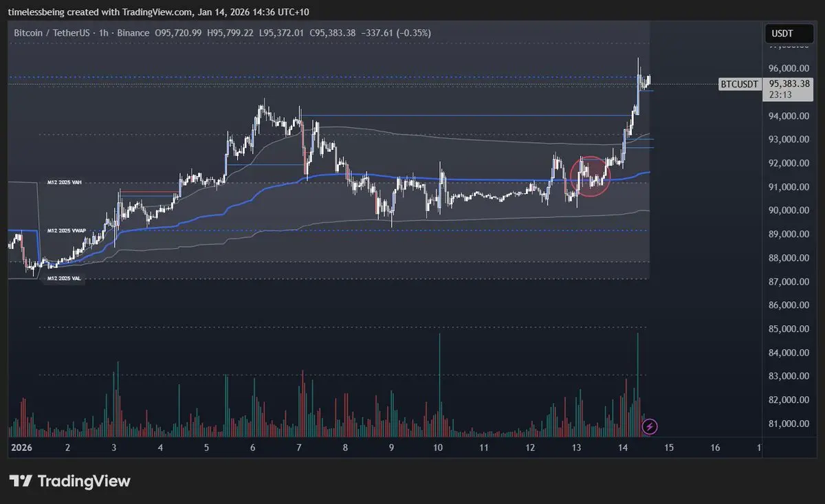Image resolution: width=825 pixels, height=504 pixels.
Task: Click 88,000.00 on the price axis
Action: point(789,259)
